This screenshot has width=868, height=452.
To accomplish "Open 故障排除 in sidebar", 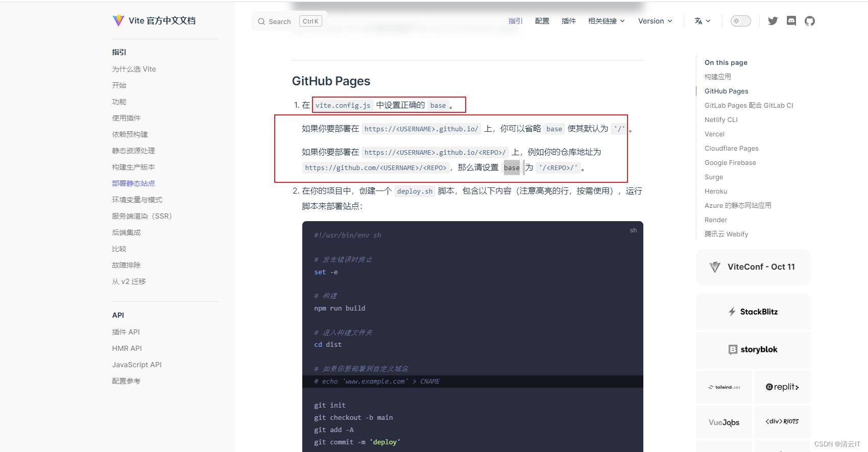I will click(x=127, y=265).
